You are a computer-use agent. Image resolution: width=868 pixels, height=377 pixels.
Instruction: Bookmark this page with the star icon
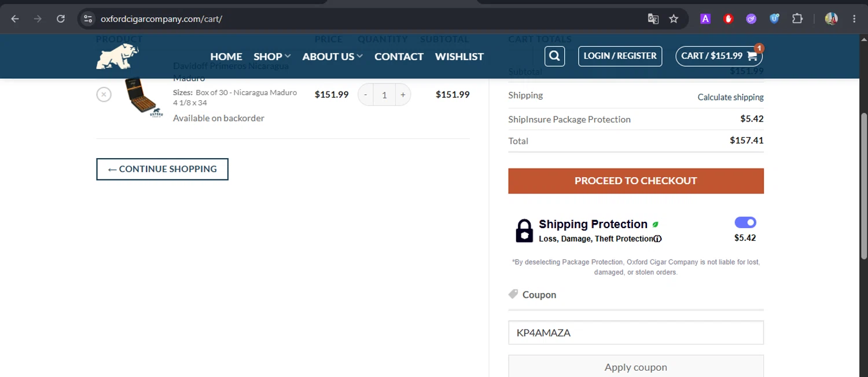[674, 19]
